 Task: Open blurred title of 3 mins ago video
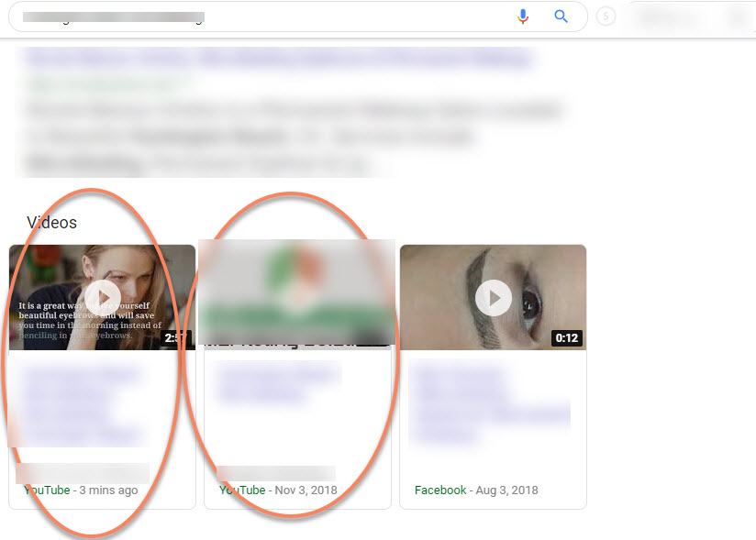point(83,404)
